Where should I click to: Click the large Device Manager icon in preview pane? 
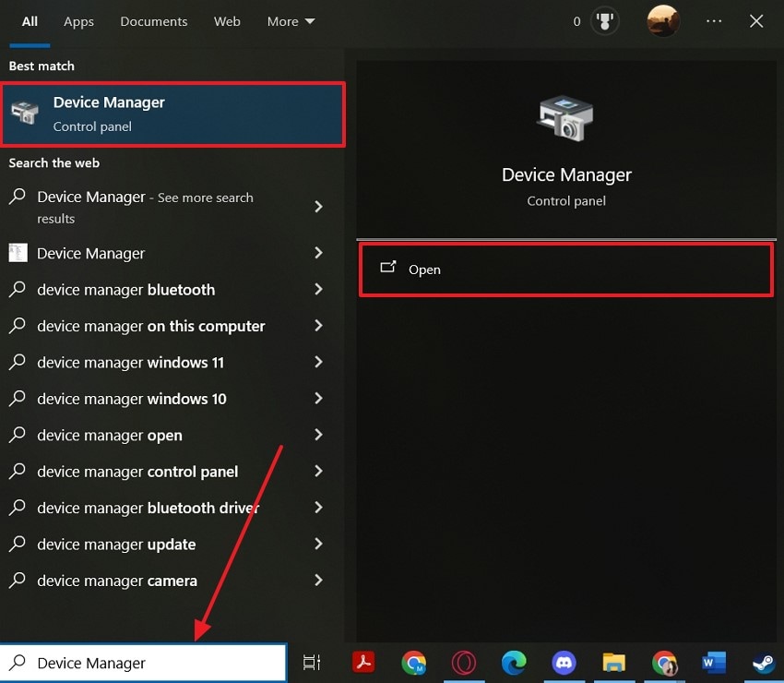pos(565,118)
